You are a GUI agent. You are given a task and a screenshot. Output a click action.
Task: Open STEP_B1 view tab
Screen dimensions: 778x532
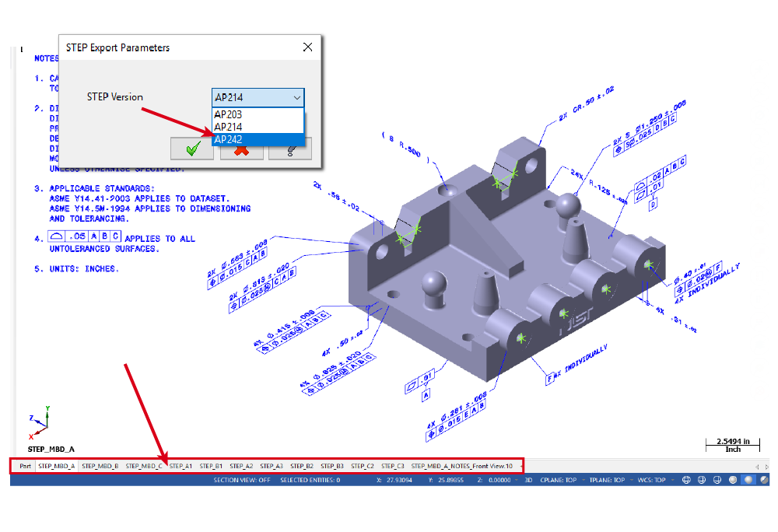tap(211, 466)
